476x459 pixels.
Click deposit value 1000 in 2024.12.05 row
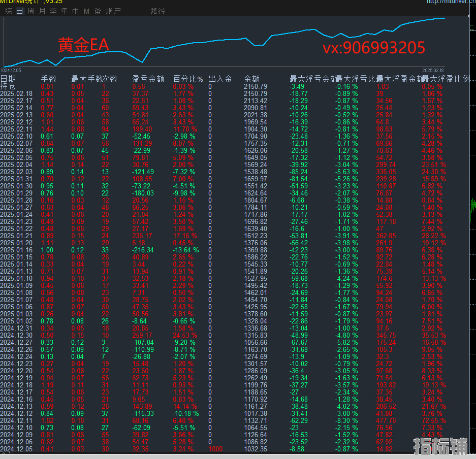pos(216,449)
